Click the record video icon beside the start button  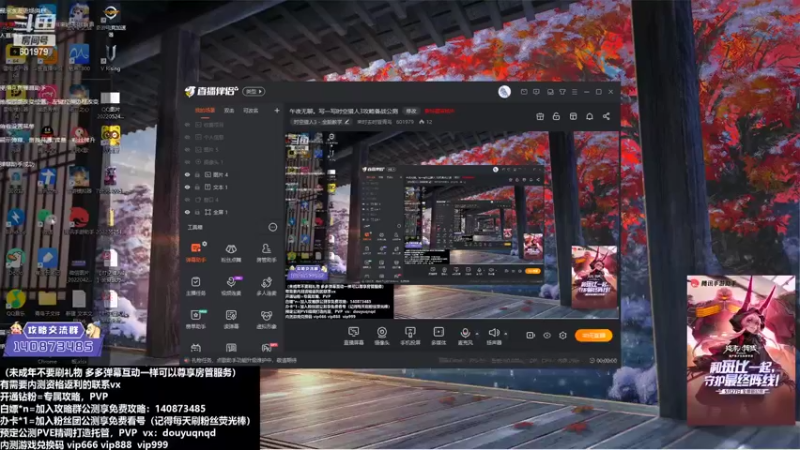(x=530, y=335)
